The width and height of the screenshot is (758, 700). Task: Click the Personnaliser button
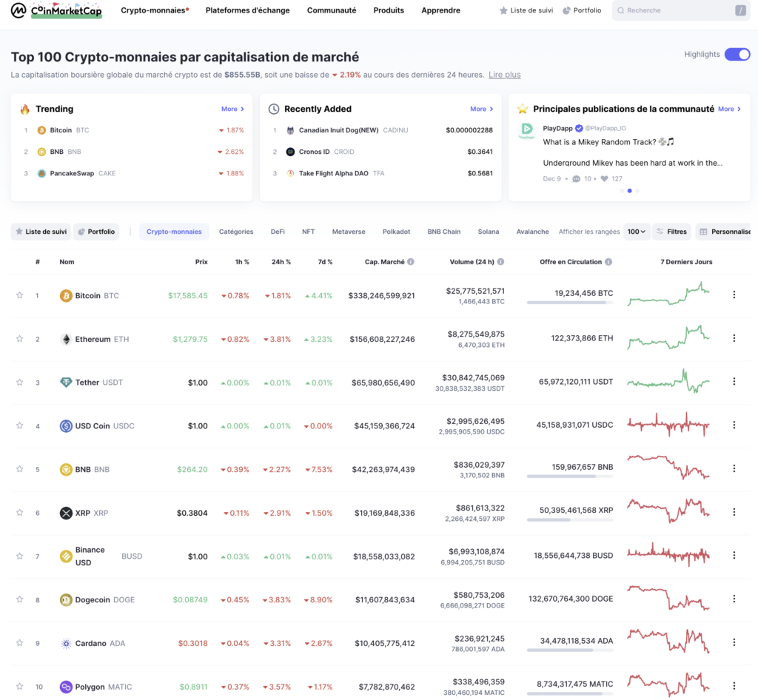724,232
